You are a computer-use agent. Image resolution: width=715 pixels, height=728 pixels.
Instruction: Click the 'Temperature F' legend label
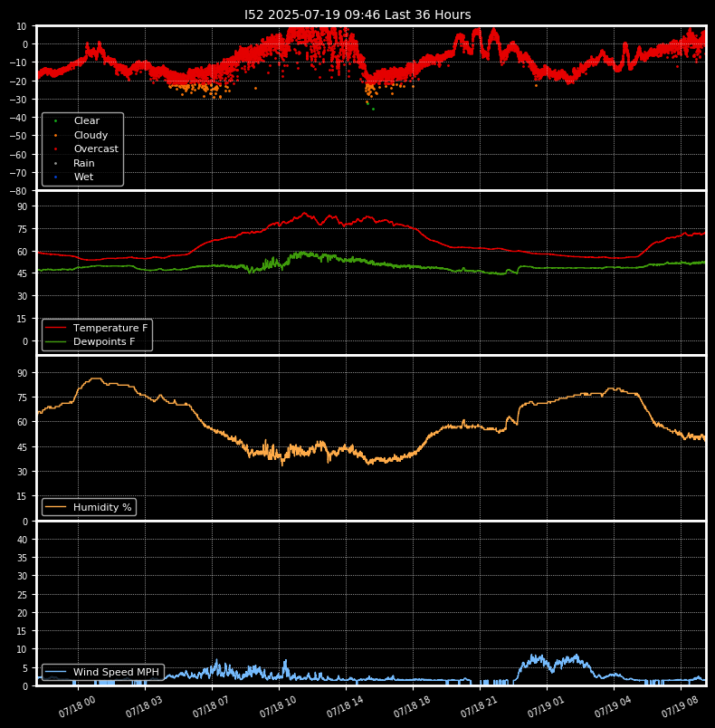point(110,328)
